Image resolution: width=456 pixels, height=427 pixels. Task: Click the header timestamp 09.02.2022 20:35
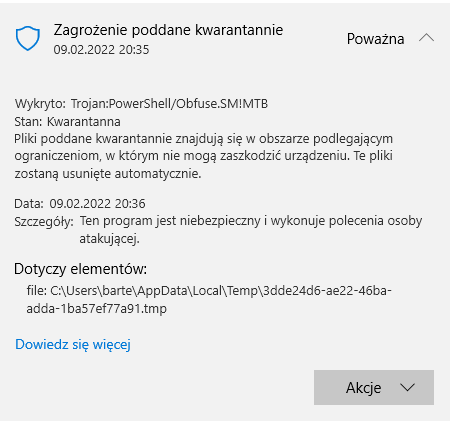point(101,50)
